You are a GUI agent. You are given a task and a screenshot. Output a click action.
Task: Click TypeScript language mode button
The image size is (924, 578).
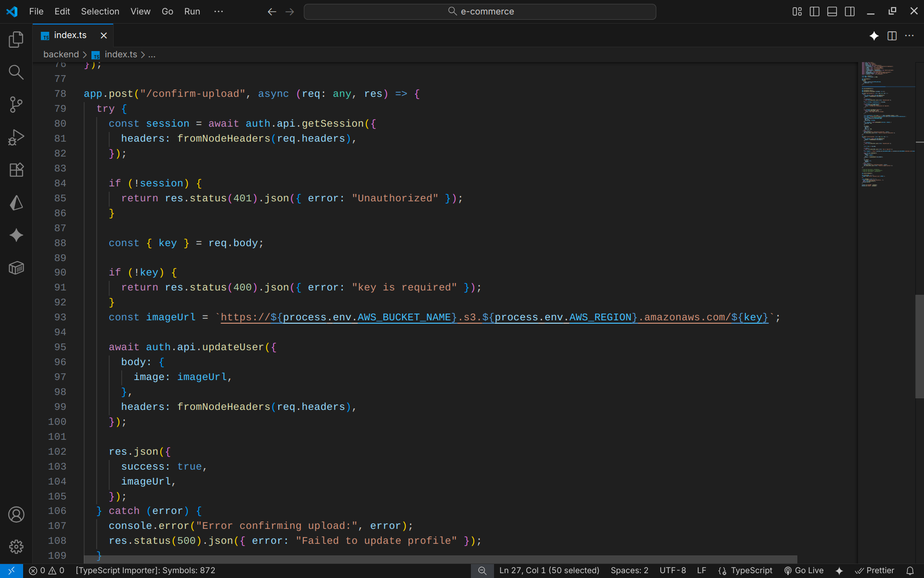751,571
